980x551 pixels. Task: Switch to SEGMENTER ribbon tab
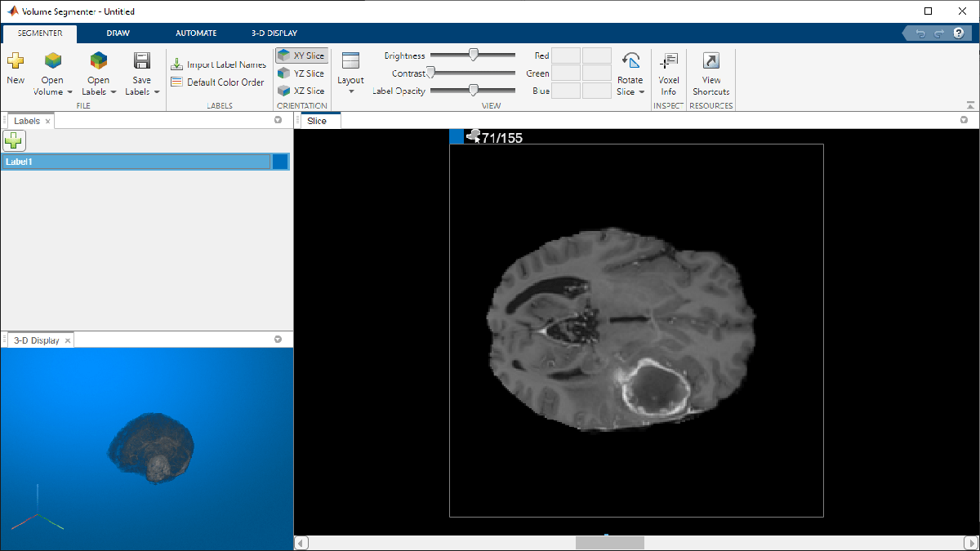coord(40,33)
